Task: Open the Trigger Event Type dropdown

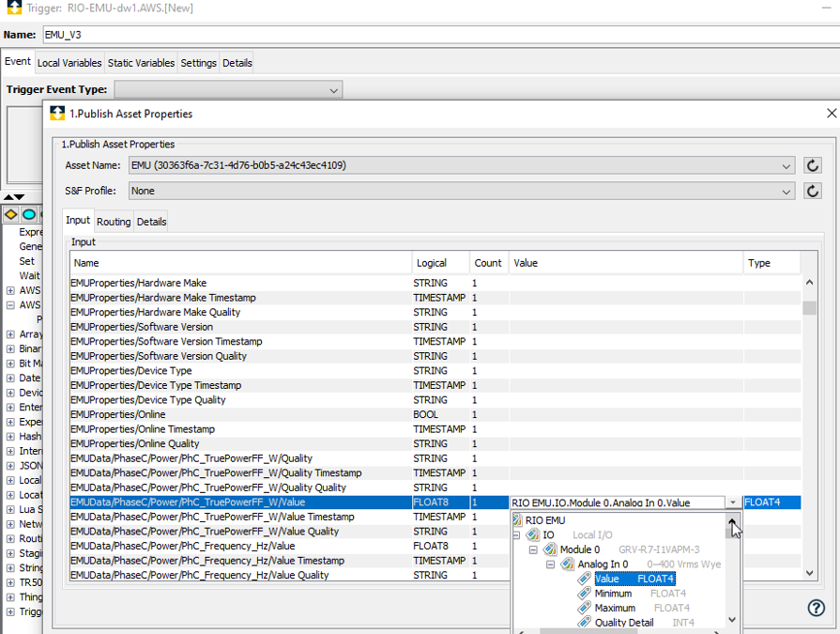Action: pyautogui.click(x=334, y=90)
